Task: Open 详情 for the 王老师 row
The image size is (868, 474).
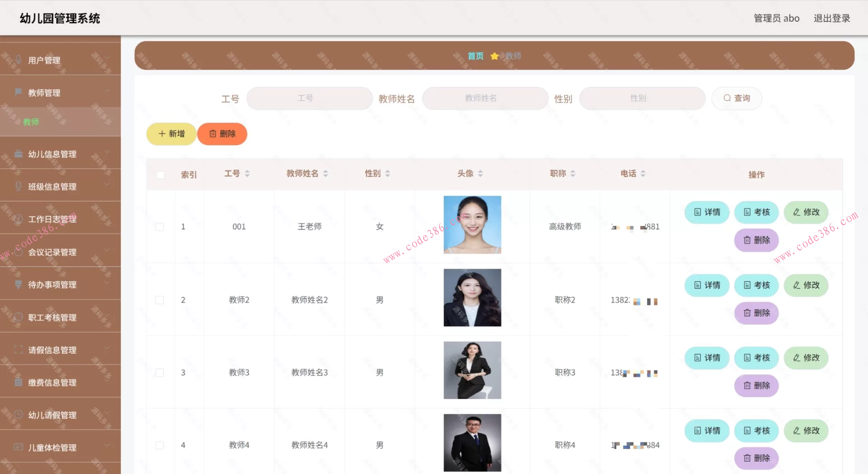Action: click(x=707, y=212)
